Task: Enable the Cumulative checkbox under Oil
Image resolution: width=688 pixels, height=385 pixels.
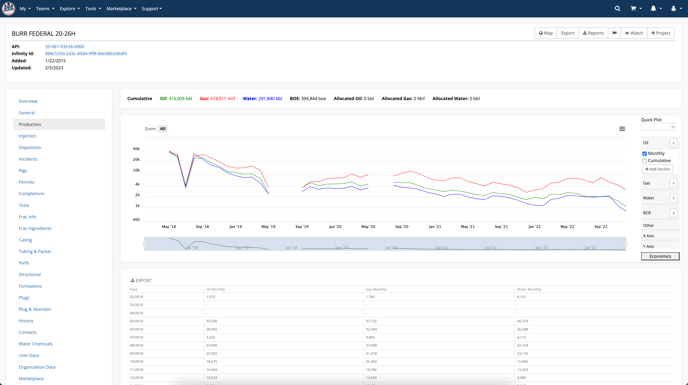Action: 644,161
